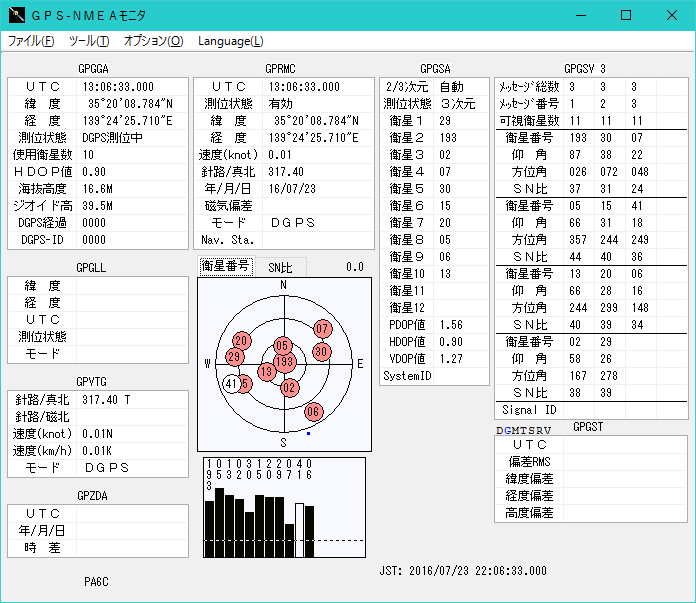This screenshot has width=696, height=603.
Task: Click the SystemID row label
Action: pos(407,376)
